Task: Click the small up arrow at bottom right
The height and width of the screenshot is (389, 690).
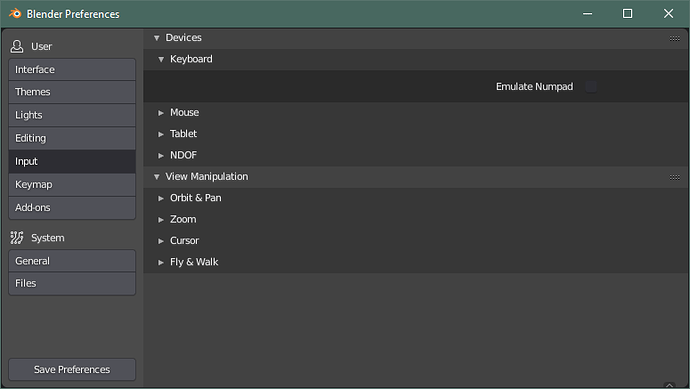Action: [x=669, y=385]
